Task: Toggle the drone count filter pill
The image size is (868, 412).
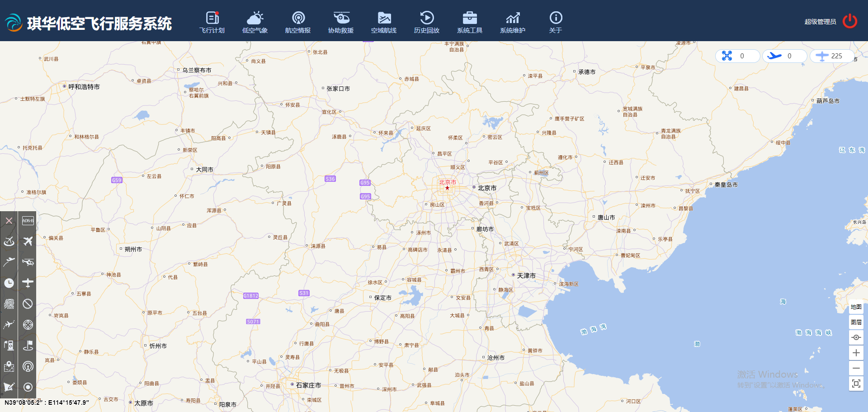Action: pos(737,56)
